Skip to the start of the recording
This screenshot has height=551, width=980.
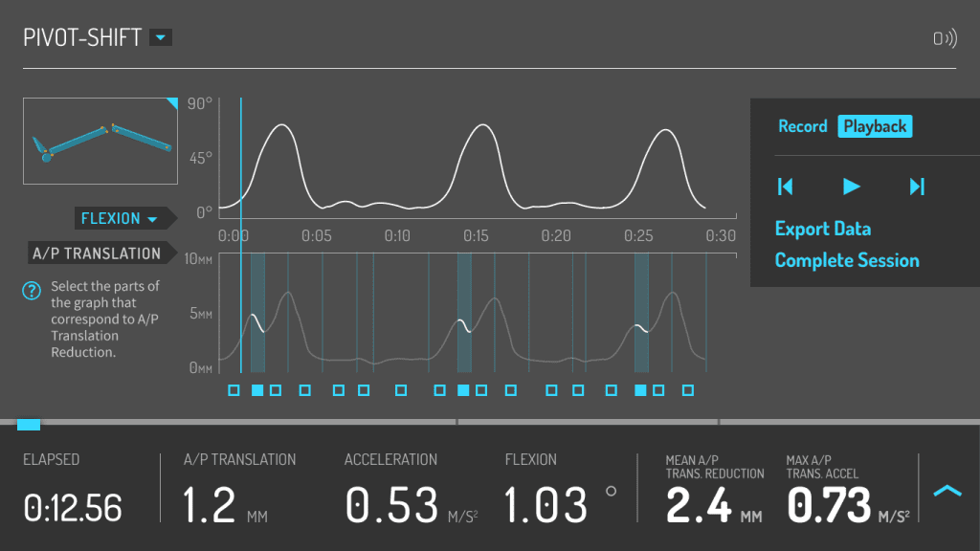tap(786, 187)
